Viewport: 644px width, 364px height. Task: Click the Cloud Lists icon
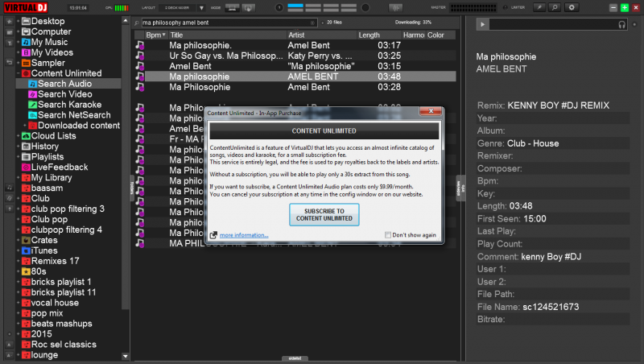(x=26, y=136)
